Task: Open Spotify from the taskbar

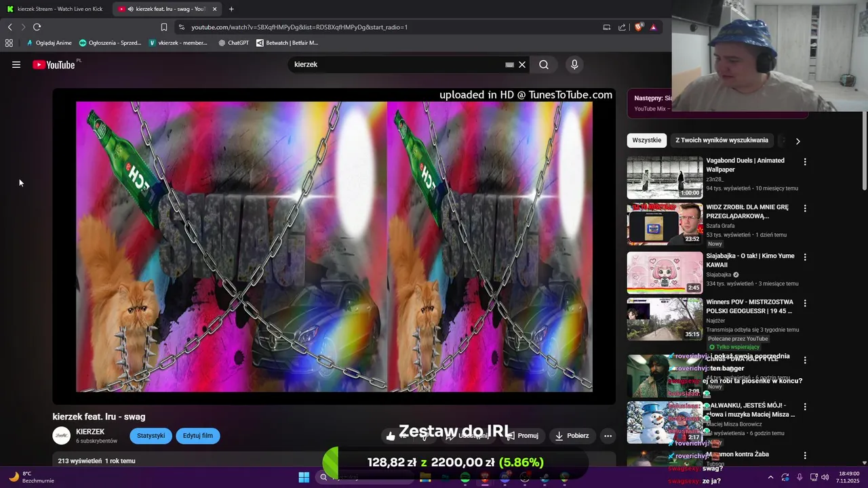Action: (465, 477)
